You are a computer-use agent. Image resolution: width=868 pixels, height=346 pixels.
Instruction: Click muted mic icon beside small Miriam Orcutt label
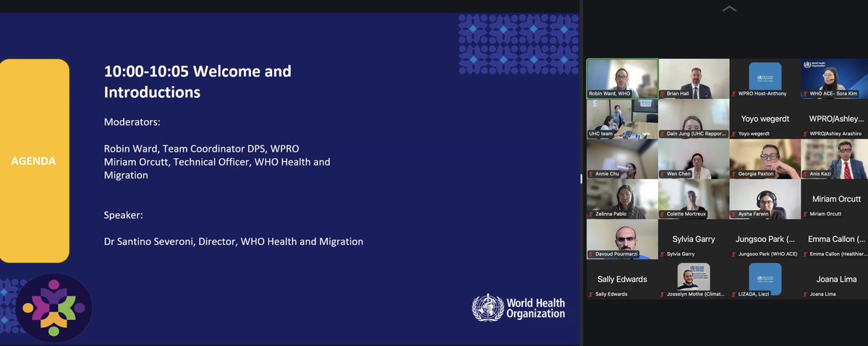[805, 214]
